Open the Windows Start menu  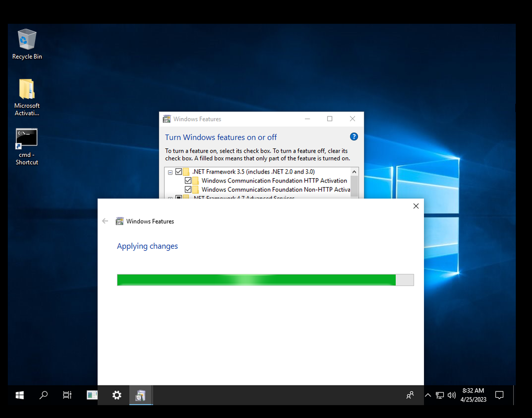point(20,395)
